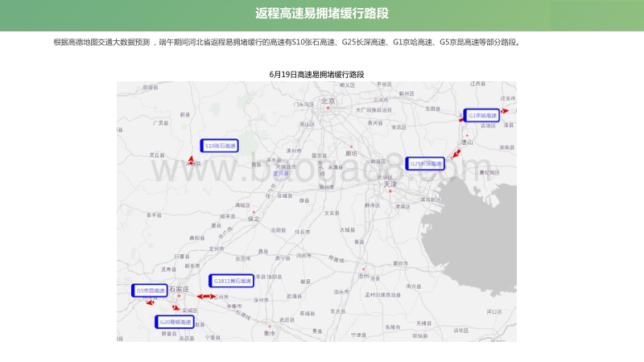The image size is (644, 362).
Task: Click red double arrow below G1811黄石高速
Action: pyautogui.click(x=206, y=296)
